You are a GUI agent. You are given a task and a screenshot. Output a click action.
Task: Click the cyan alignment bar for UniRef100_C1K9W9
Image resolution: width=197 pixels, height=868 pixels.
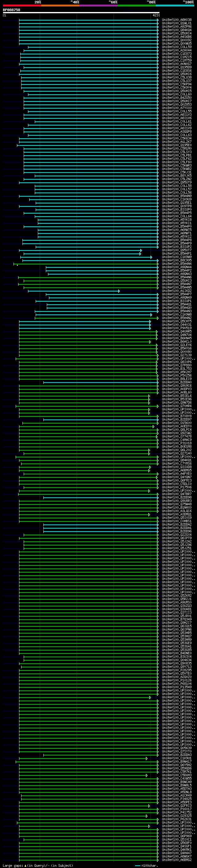(86, 257)
